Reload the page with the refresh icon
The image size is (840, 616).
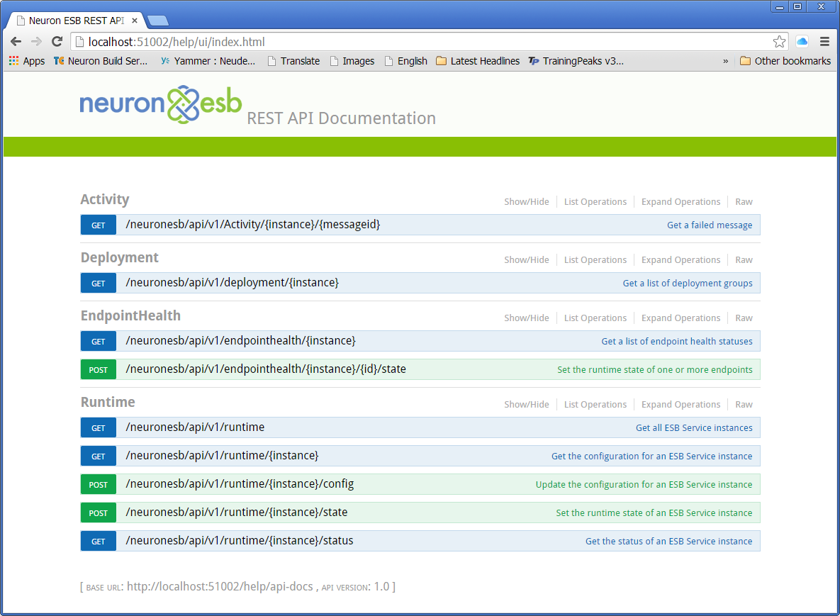pyautogui.click(x=57, y=42)
